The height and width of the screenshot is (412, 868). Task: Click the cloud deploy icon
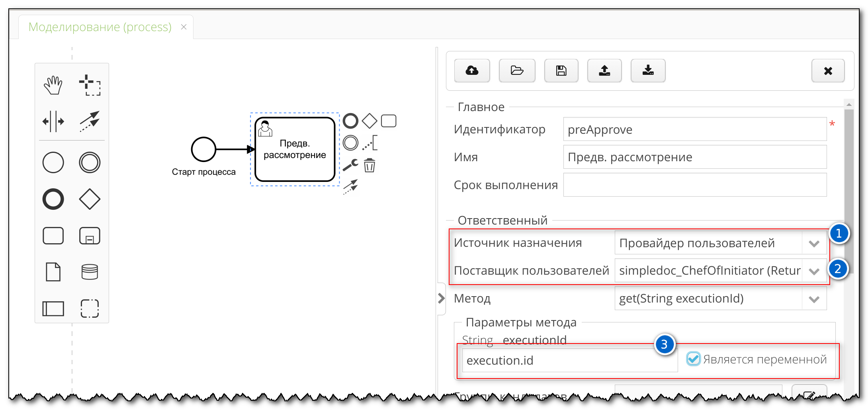coord(472,70)
